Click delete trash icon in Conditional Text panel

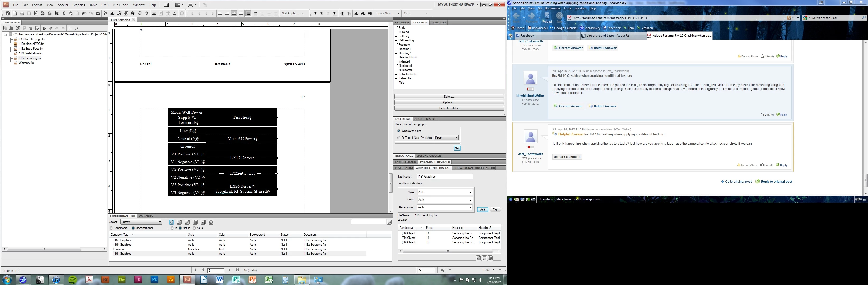195,222
